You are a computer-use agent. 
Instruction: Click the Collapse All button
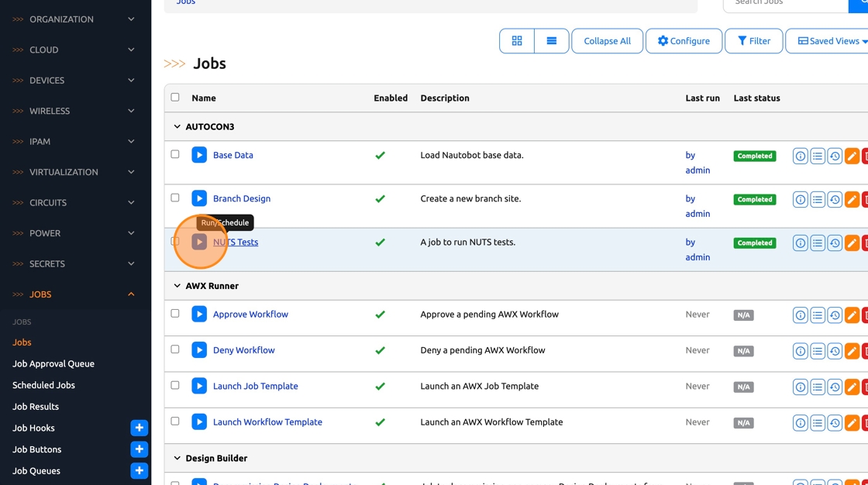pos(607,41)
